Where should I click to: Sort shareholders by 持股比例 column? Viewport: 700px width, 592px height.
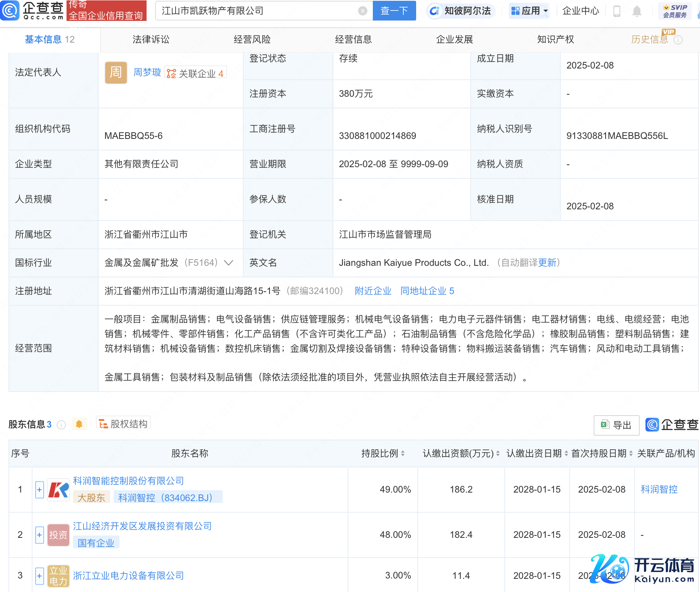pos(403,453)
